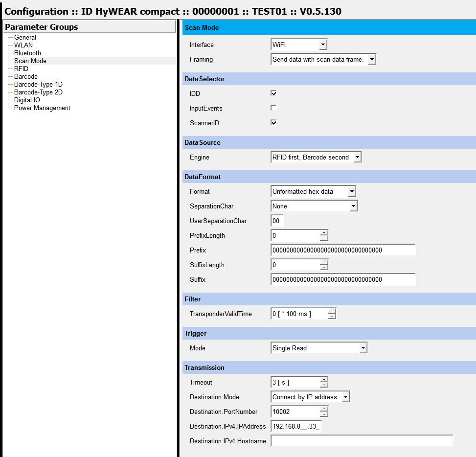Decrease SuffixLength with down arrow
This screenshot has height=457, width=476.
point(324,268)
